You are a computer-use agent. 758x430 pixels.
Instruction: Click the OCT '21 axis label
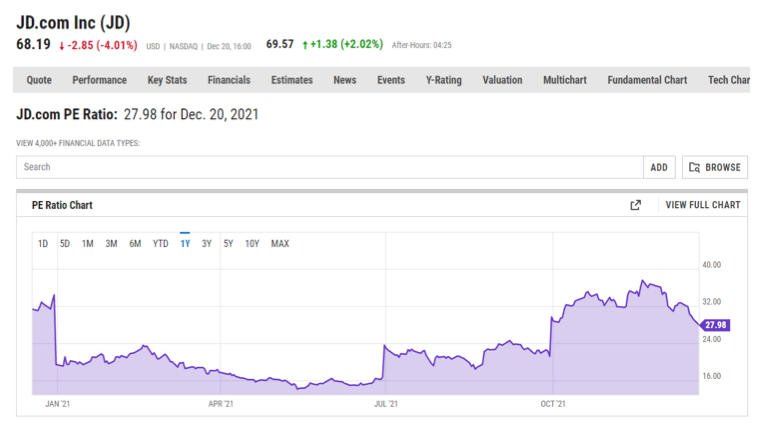coord(553,404)
